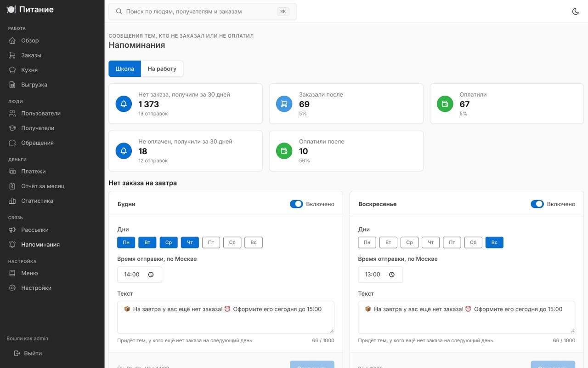588x368 pixels.
Task: Click the Оплатили после card
Action: [346, 151]
